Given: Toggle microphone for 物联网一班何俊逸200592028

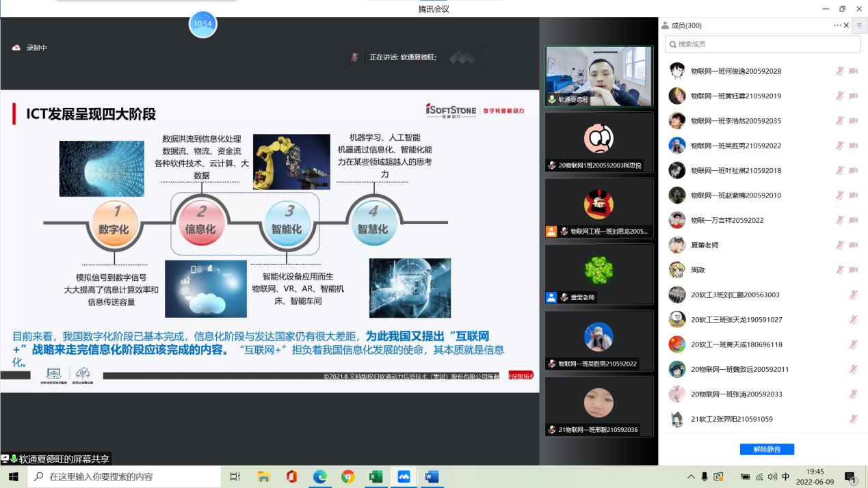Looking at the screenshot, I should 839,71.
